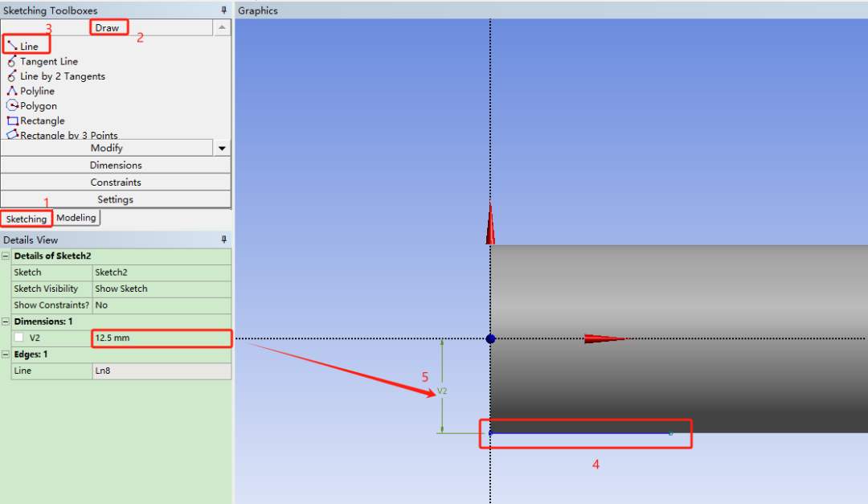Pin the Sketching Toolboxes panel
The width and height of the screenshot is (868, 504).
point(223,10)
